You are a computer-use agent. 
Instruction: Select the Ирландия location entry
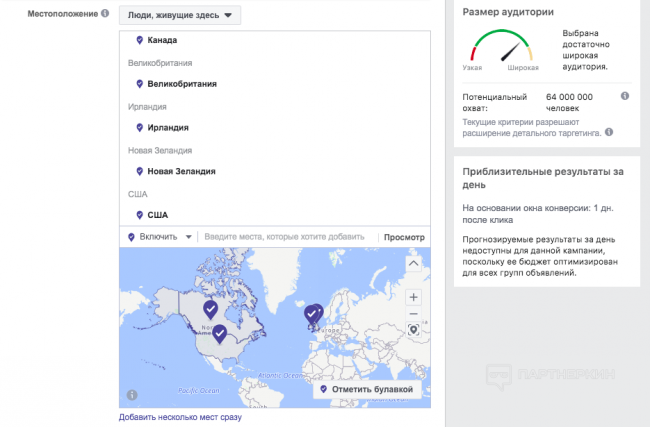pos(167,127)
